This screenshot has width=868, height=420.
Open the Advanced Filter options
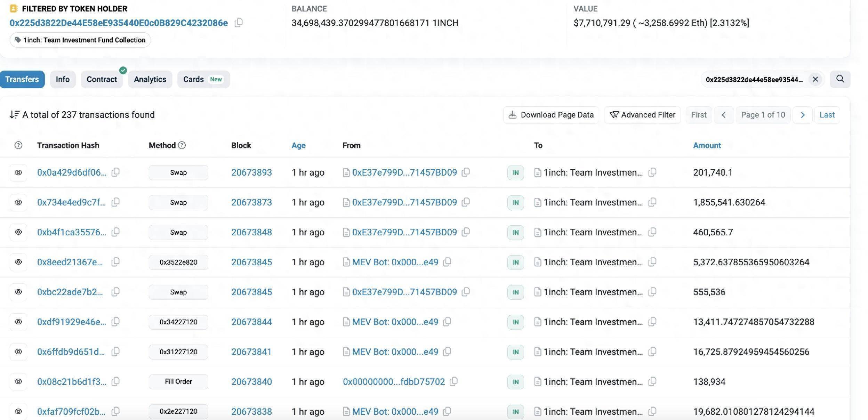[642, 115]
